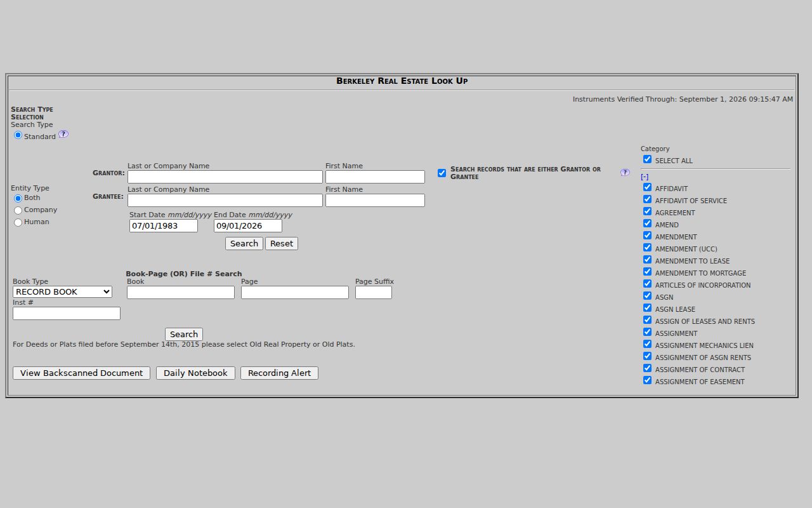Image resolution: width=812 pixels, height=508 pixels.
Task: Uncheck the AMEND category
Action: [647, 224]
